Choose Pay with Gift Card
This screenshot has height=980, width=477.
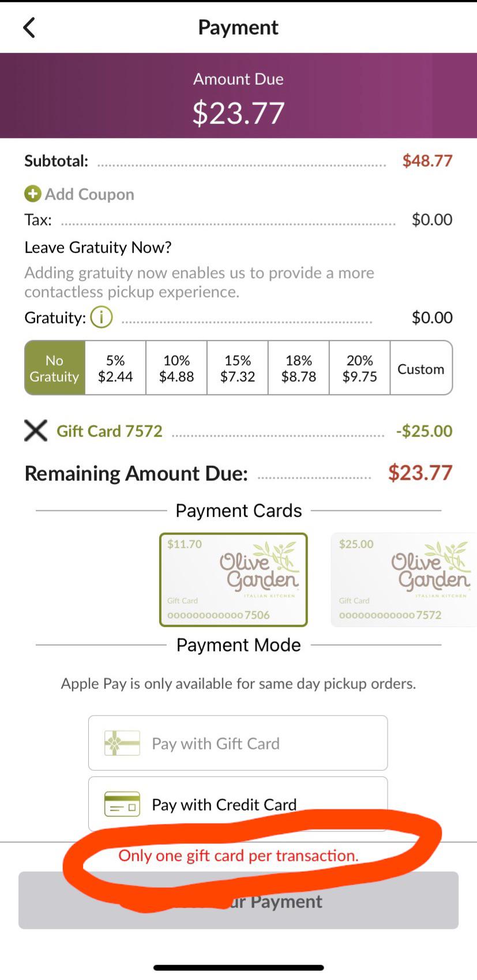[238, 743]
